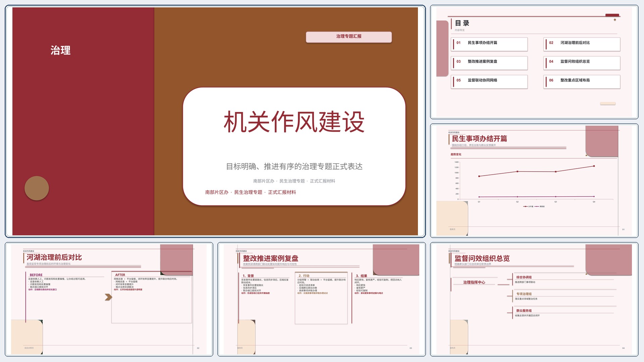This screenshot has height=362, width=644.
Task: Click contents entry 06 整改重点区域布局
Action: (x=582, y=81)
